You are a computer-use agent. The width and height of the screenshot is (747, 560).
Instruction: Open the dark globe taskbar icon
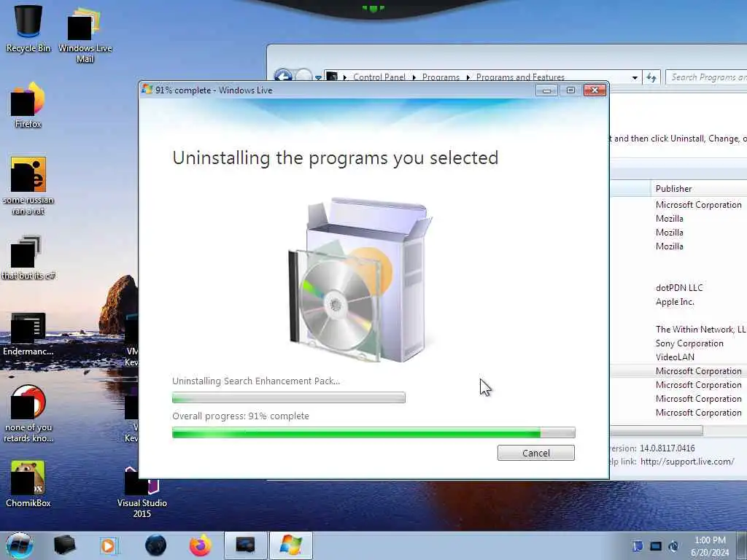pos(155,545)
